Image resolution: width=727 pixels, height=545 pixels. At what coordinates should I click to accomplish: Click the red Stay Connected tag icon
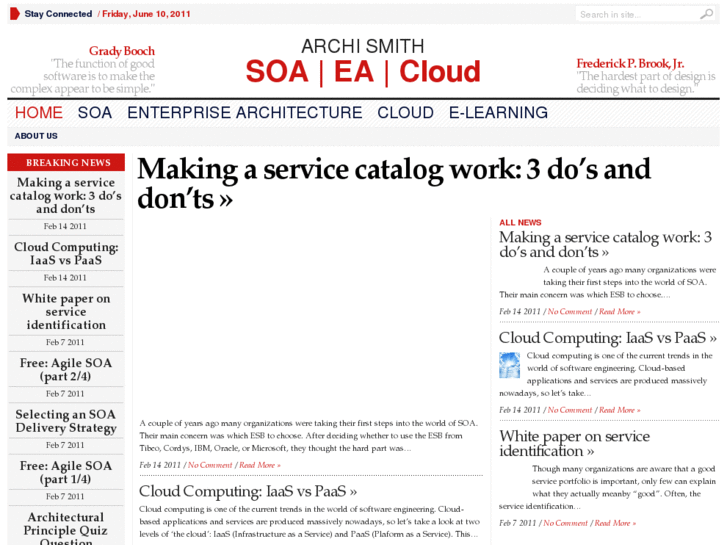(15, 14)
